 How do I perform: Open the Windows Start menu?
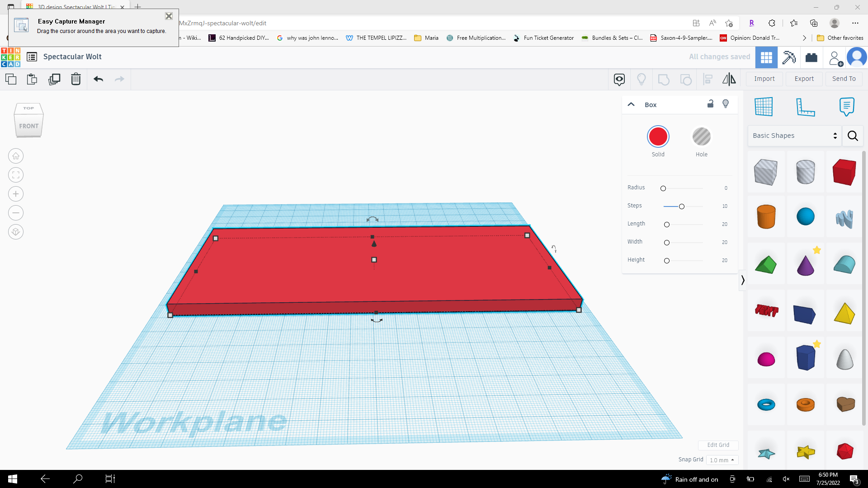pos(13,479)
